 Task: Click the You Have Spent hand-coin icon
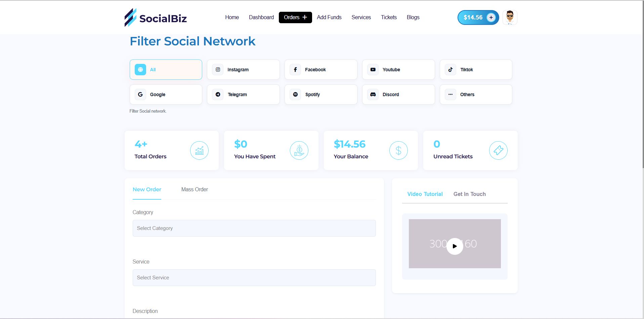point(299,150)
